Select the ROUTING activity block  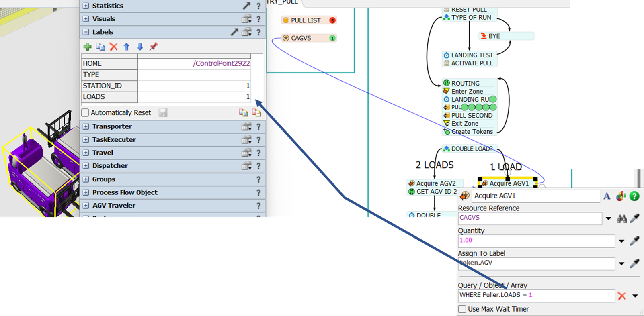click(x=469, y=83)
